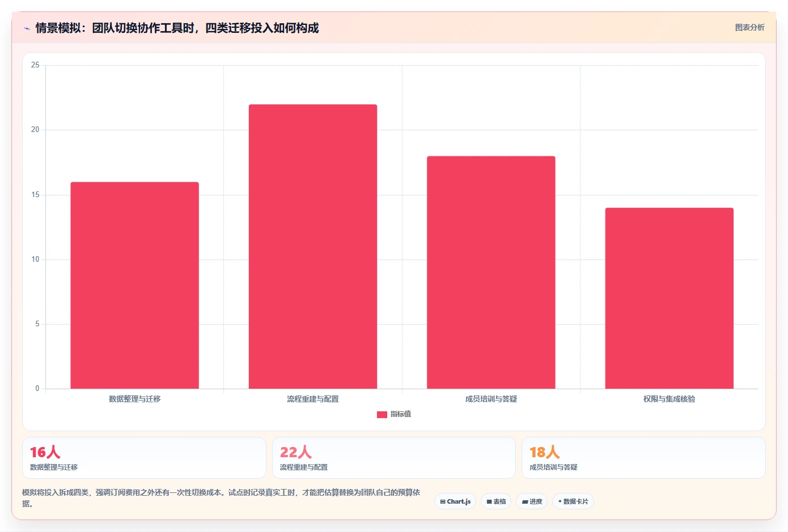Toggle the 指标值 legend color swatch

tap(382, 415)
